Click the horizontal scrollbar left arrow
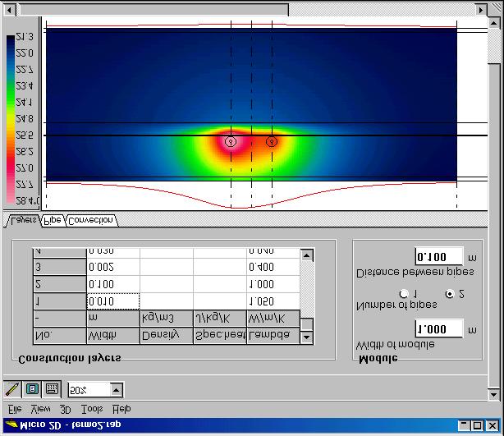 [x=10, y=10]
